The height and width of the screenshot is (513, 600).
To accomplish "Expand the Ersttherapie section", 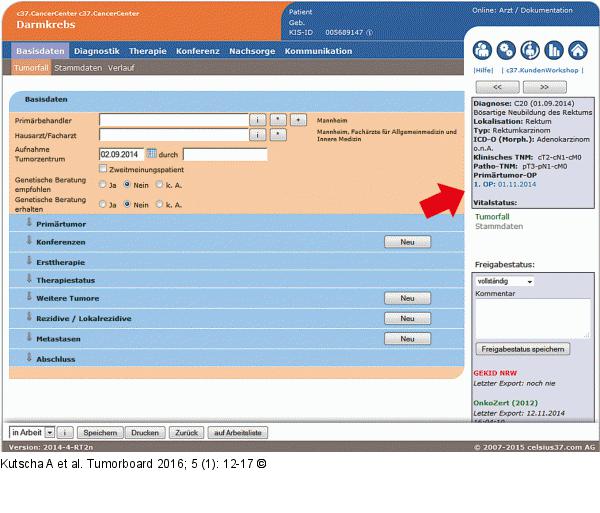I will point(29,261).
